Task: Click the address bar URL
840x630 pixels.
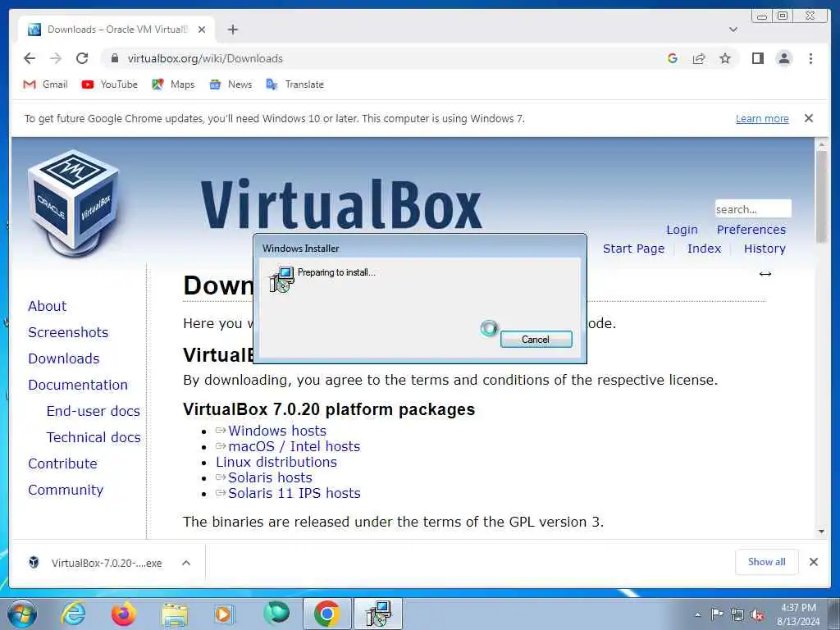Action: click(x=205, y=58)
